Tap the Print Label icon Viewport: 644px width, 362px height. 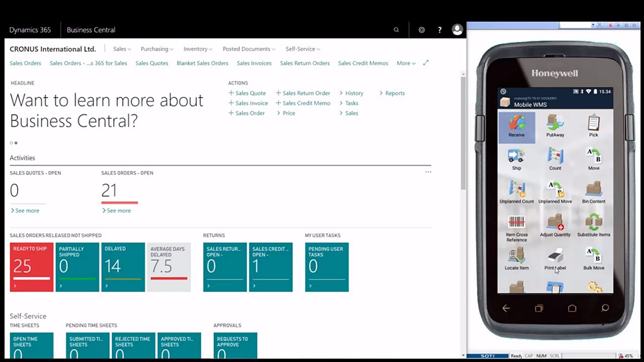[x=555, y=259]
